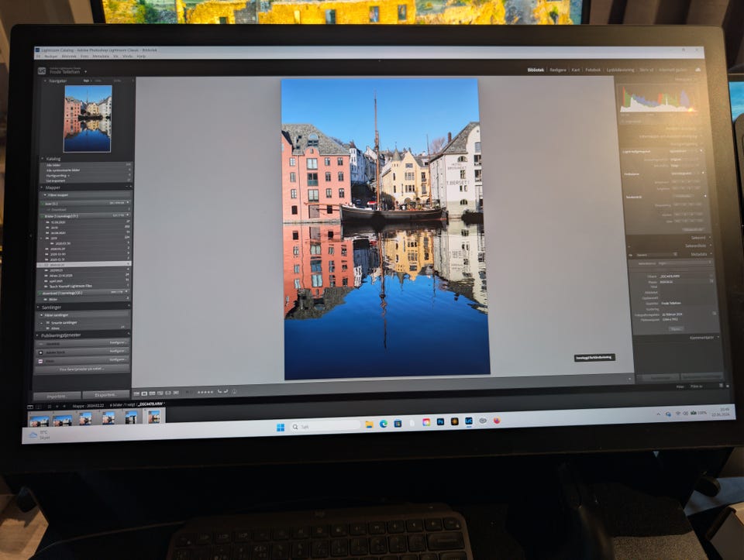This screenshot has height=560, width=744.
Task: Click the Filtrer mapper search field
Action: (87, 195)
